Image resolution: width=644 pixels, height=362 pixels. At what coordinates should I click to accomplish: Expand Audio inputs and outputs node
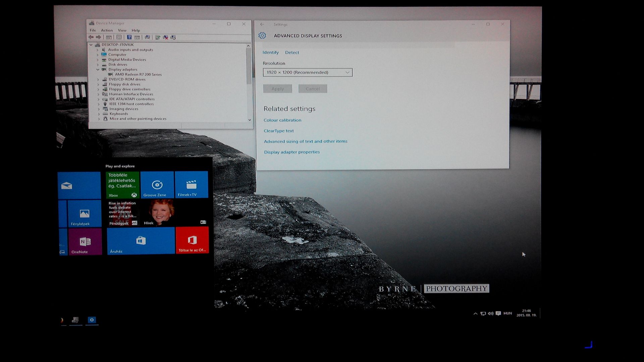pyautogui.click(x=98, y=50)
